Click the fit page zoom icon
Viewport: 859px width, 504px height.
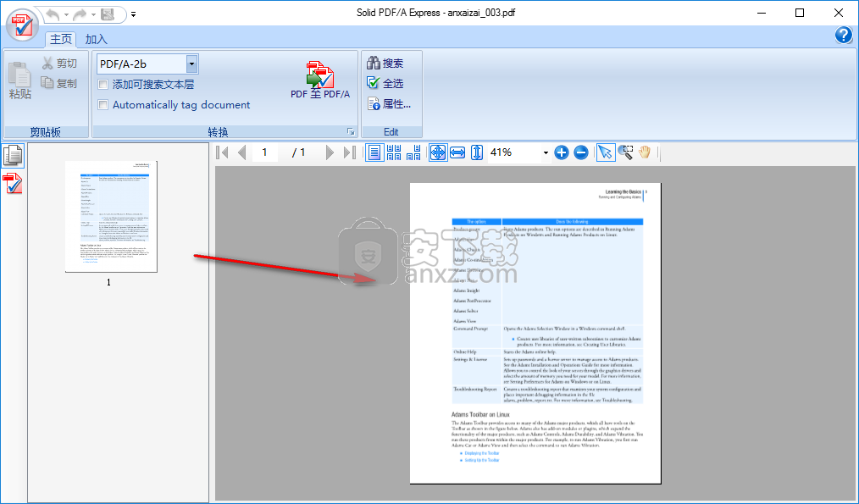point(438,152)
